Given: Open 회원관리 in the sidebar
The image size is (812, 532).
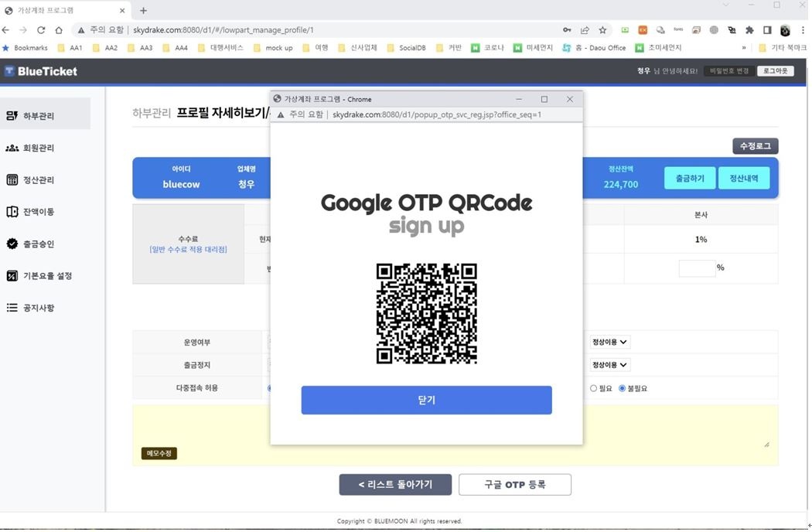Looking at the screenshot, I should 45,148.
